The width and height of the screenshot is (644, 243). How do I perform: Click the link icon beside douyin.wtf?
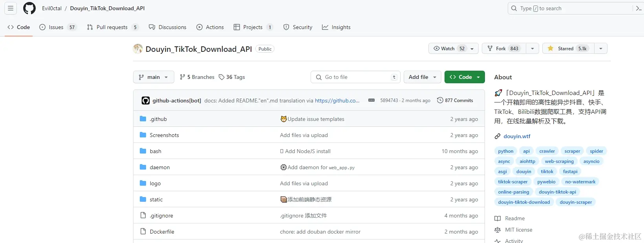(x=498, y=136)
